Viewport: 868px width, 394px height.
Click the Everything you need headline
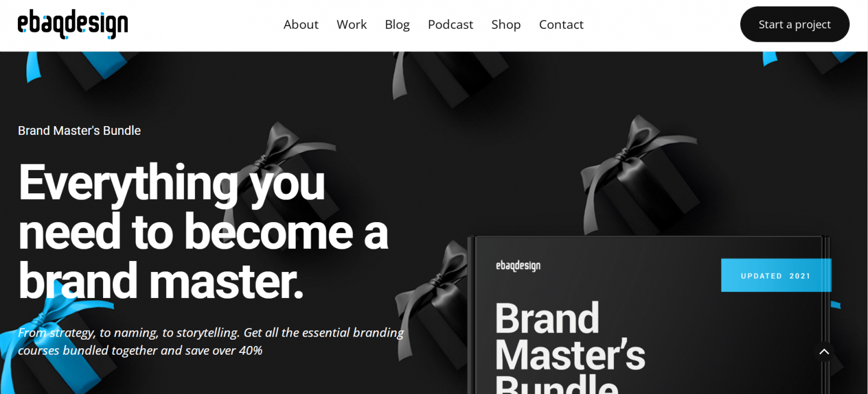(203, 231)
